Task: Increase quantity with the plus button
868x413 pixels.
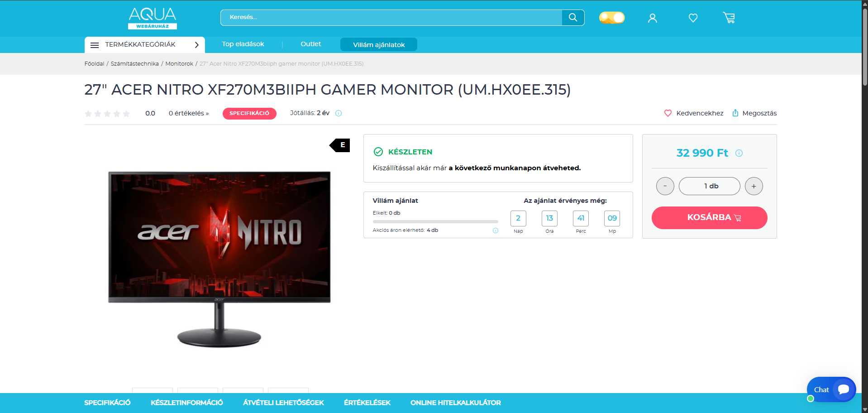Action: pyautogui.click(x=754, y=186)
